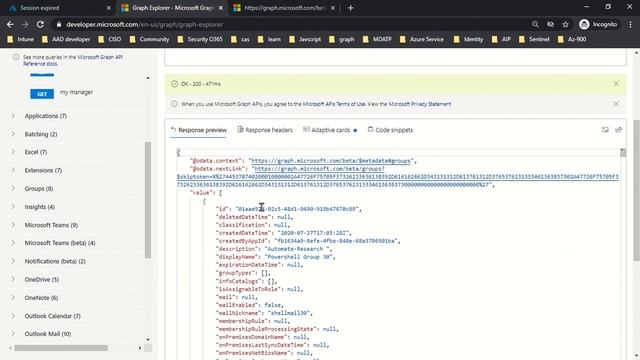Click the sample list scroll-down arrow
This screenshot has height=360, width=640.
click(x=148, y=340)
